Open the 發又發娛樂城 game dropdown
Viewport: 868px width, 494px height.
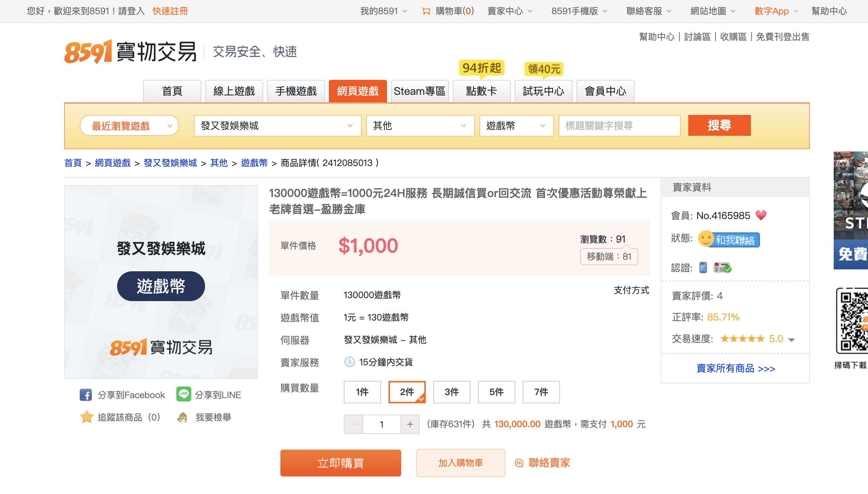click(277, 126)
